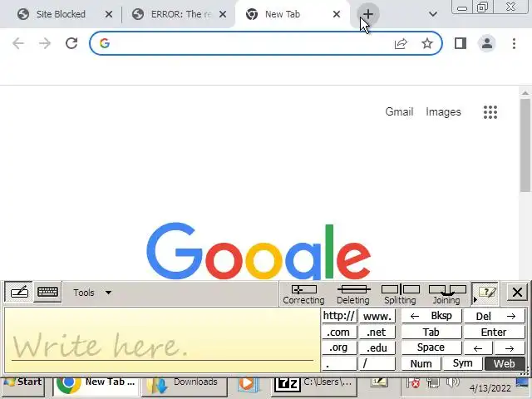Tap the forward slash key

click(x=377, y=364)
